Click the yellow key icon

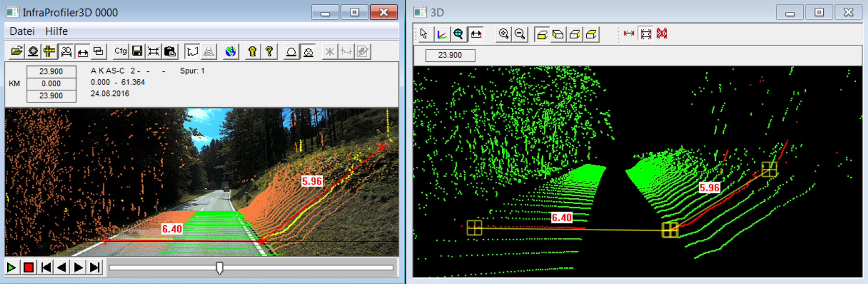pos(252,51)
